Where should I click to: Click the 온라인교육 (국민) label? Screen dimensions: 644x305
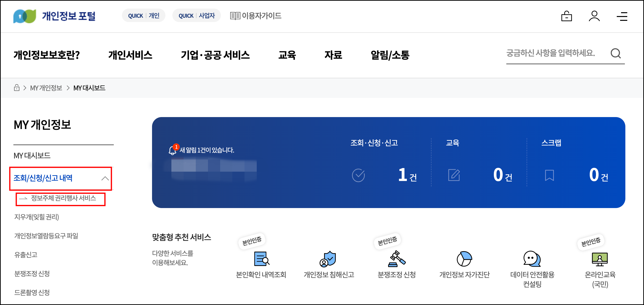[600, 279]
